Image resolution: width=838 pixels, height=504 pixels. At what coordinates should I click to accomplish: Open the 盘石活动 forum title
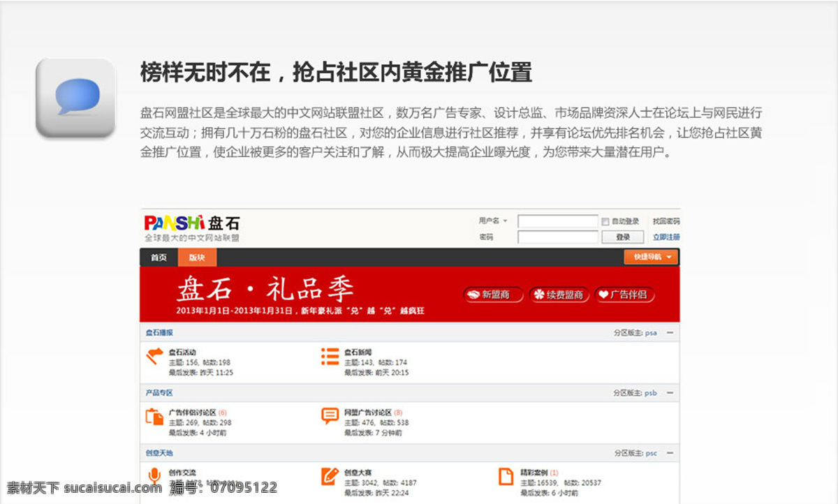182,353
